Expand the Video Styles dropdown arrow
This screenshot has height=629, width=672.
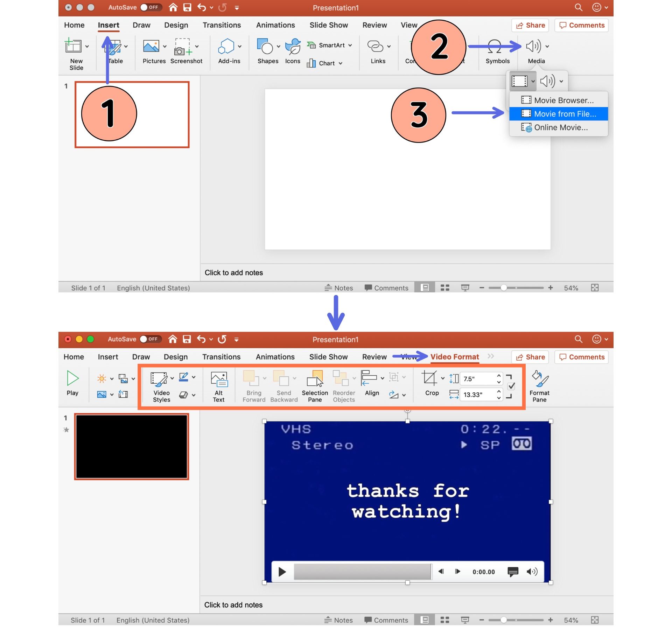pyautogui.click(x=173, y=377)
